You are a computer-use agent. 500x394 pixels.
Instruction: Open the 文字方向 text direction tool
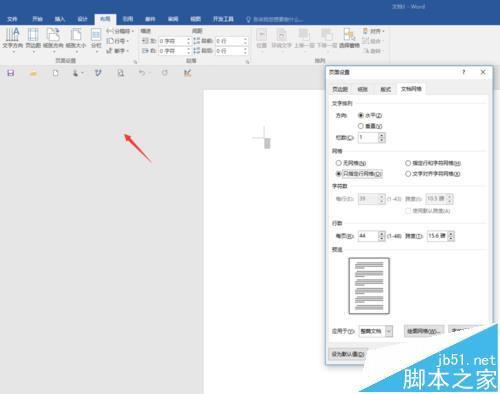pos(13,38)
